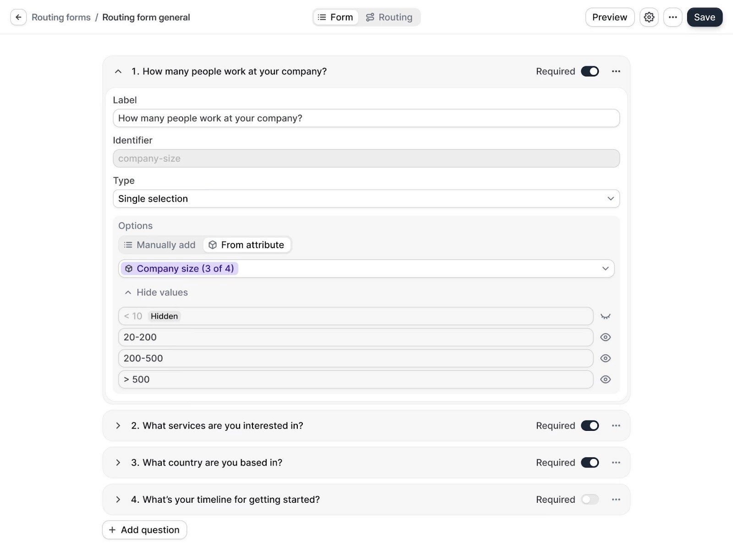The image size is (733, 560).
Task: Click the attribute cube icon on Company size chip
Action: pos(129,268)
